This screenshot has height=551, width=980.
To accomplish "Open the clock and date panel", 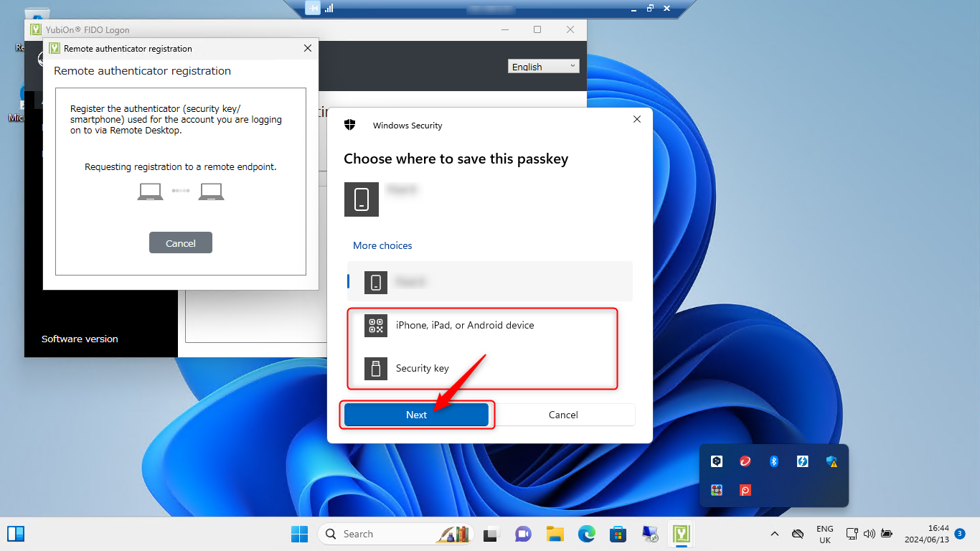I will [x=927, y=534].
